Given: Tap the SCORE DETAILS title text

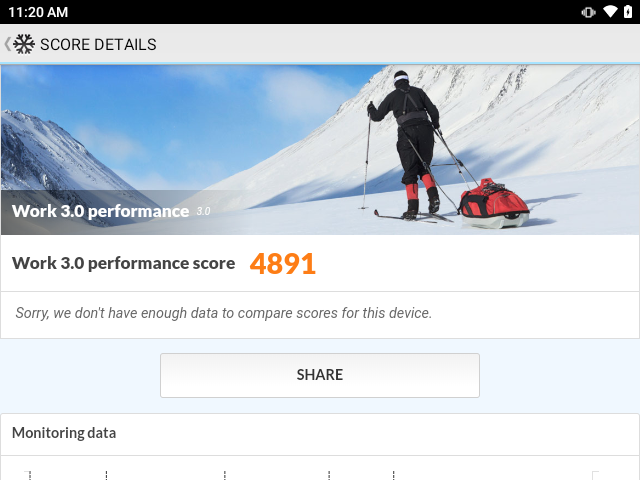Looking at the screenshot, I should click(x=98, y=44).
